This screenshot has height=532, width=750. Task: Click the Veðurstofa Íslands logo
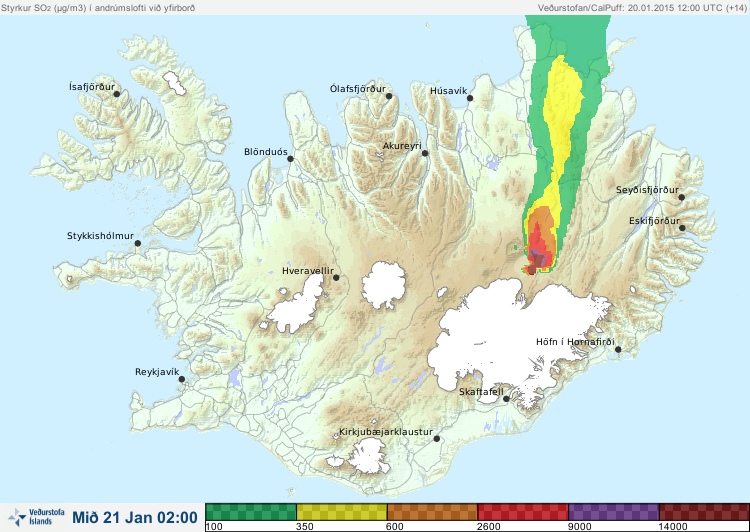click(x=36, y=517)
